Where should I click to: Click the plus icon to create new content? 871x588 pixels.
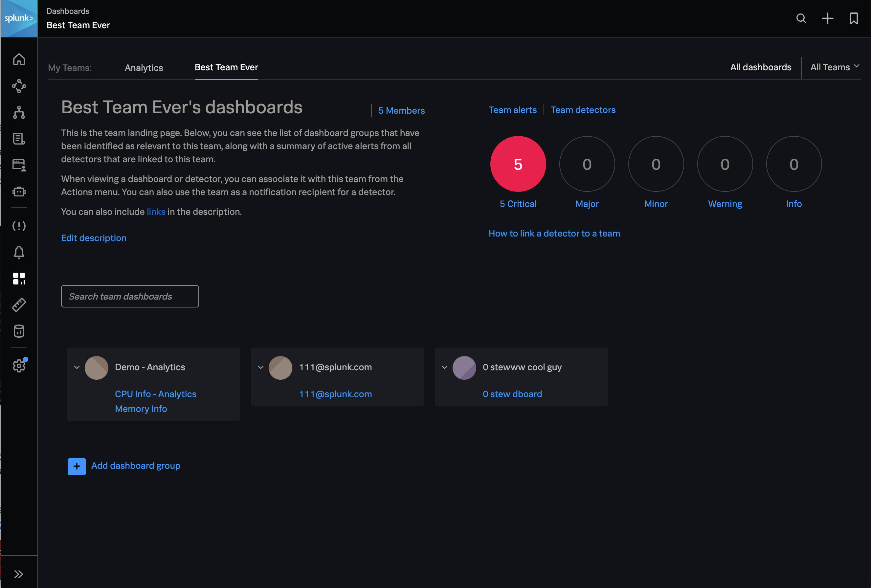(x=827, y=18)
